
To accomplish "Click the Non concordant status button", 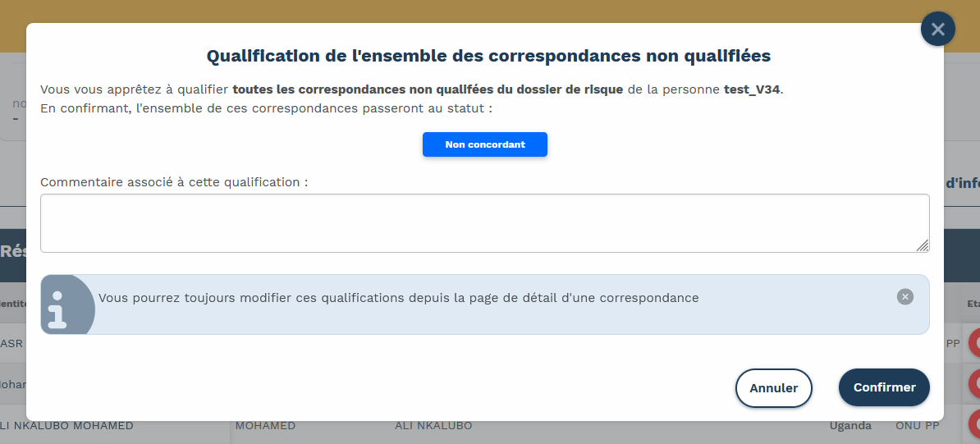I will pos(484,144).
